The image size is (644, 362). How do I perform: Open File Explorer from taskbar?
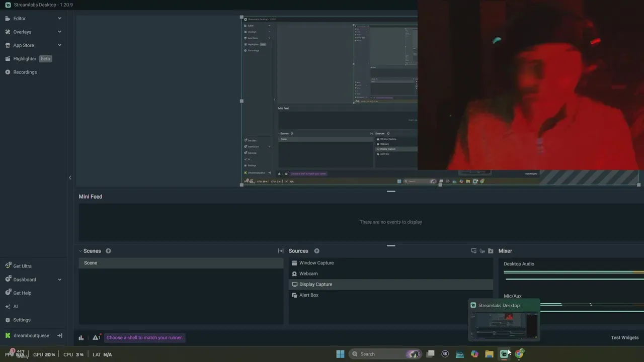point(489,354)
